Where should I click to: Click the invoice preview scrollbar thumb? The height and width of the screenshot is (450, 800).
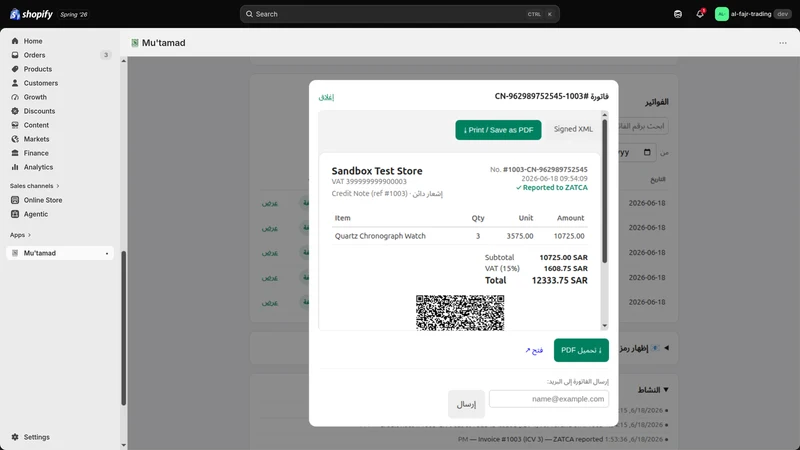point(605,191)
